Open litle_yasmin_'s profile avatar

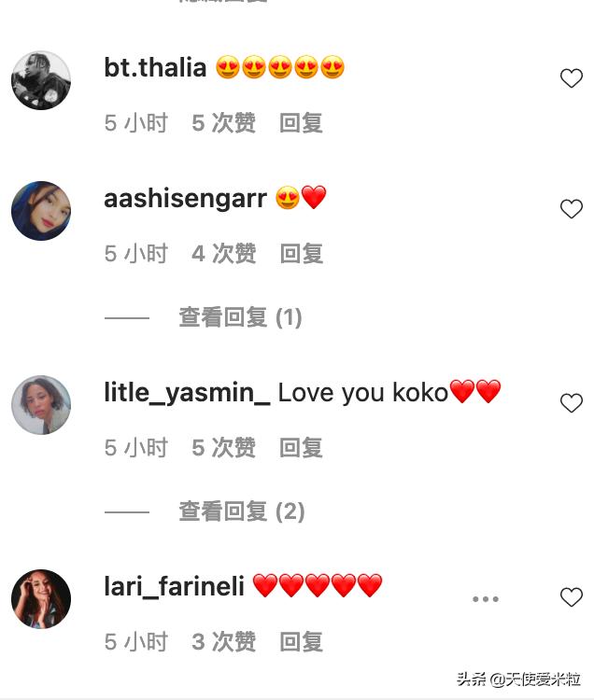click(x=41, y=405)
